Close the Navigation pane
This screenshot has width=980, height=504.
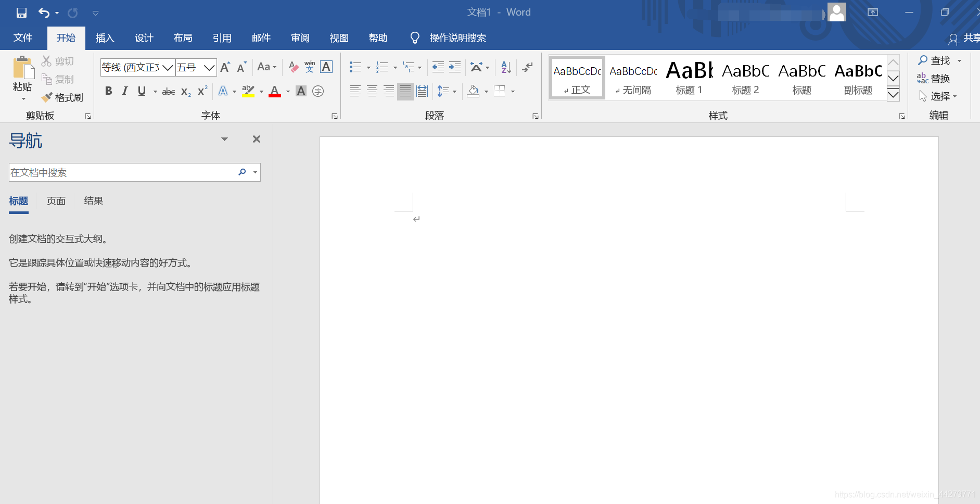(257, 139)
